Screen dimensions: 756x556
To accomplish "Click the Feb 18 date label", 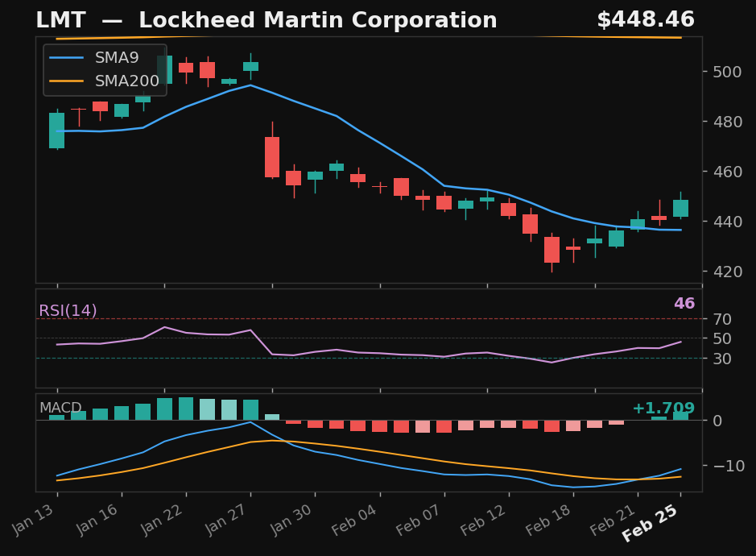I will pyautogui.click(x=548, y=520).
